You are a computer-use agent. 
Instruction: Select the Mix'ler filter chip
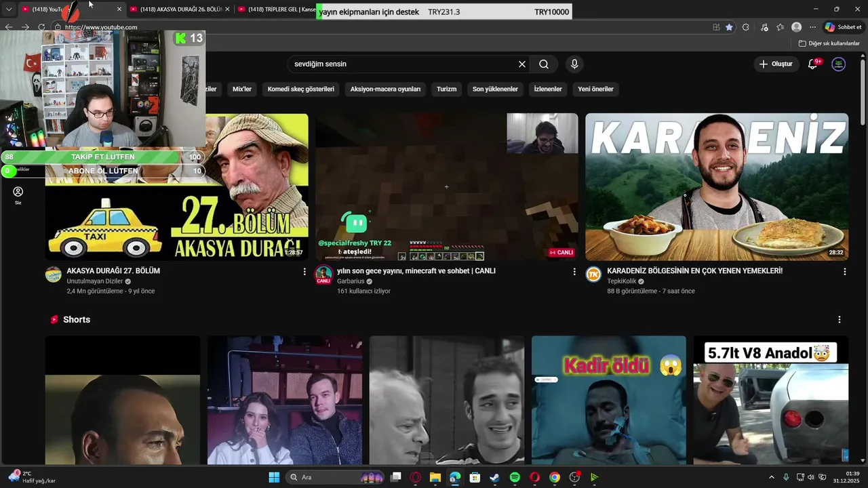(x=242, y=89)
